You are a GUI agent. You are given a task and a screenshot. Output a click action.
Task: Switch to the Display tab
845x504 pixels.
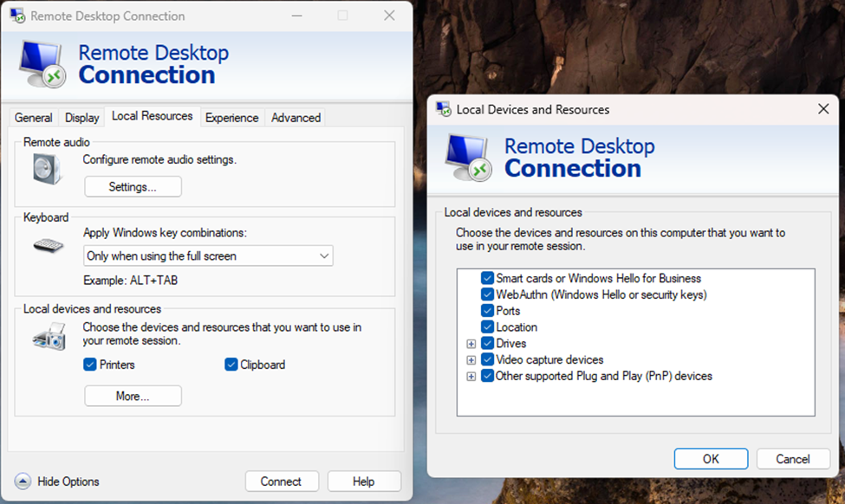(x=81, y=118)
